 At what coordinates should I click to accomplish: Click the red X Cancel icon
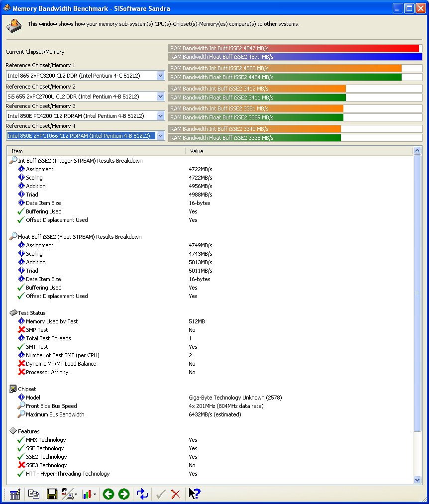point(176,494)
